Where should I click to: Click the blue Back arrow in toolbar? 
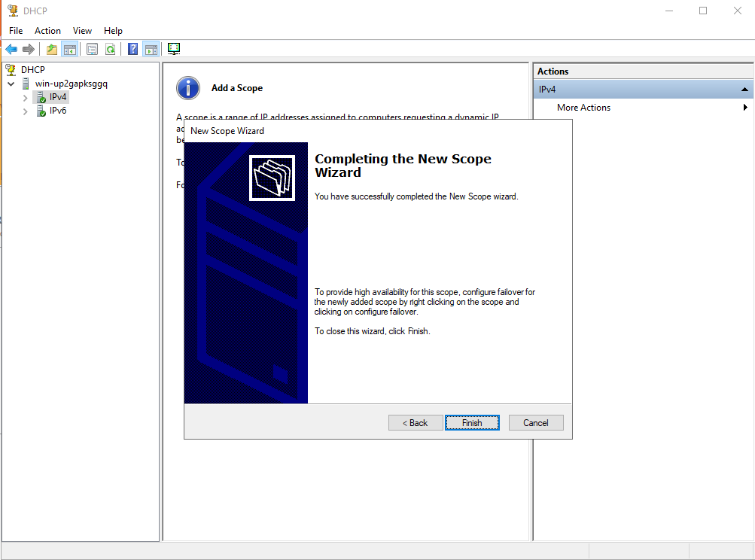11,49
